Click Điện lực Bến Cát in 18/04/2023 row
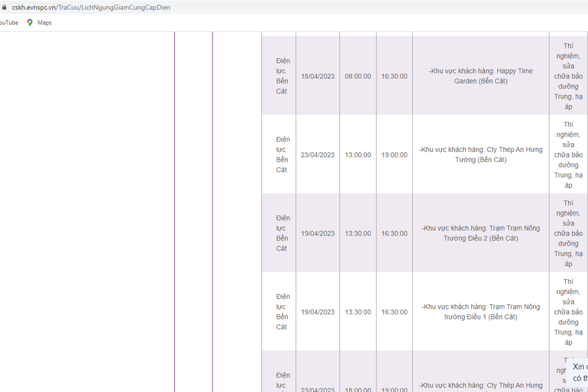This screenshot has height=392, width=588. (x=283, y=76)
